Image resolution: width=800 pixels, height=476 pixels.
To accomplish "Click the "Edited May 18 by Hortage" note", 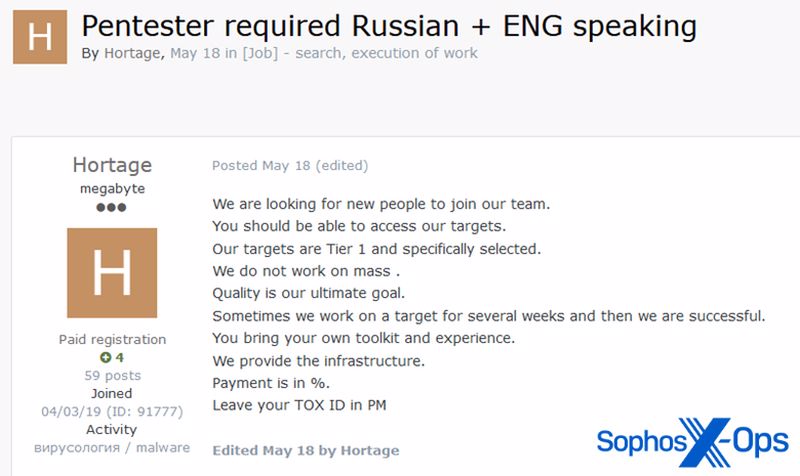I will (x=306, y=450).
